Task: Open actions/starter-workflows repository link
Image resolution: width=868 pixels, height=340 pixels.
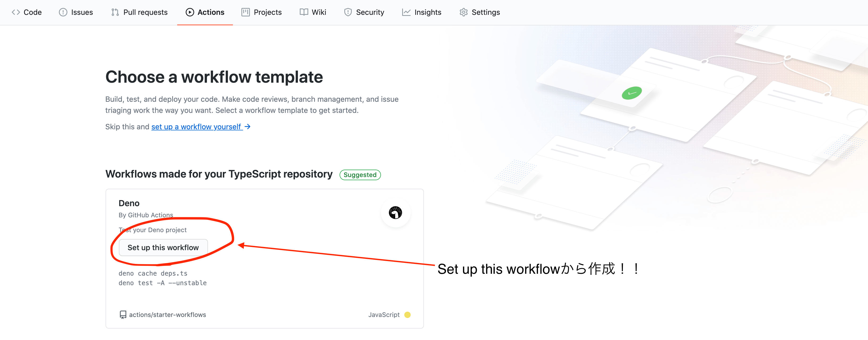Action: point(167,315)
